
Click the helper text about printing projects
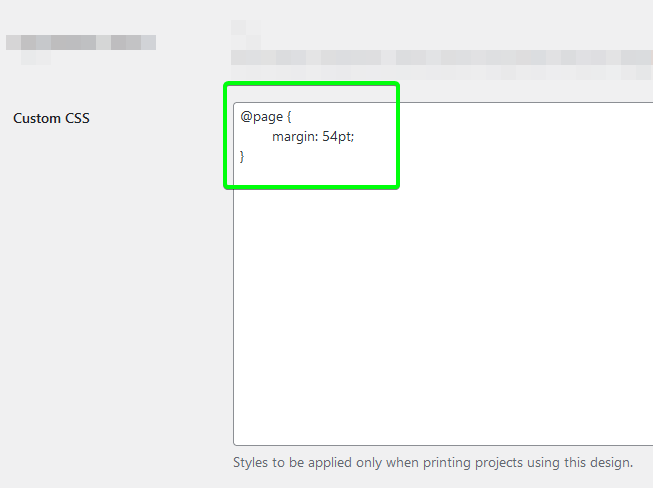pos(433,463)
